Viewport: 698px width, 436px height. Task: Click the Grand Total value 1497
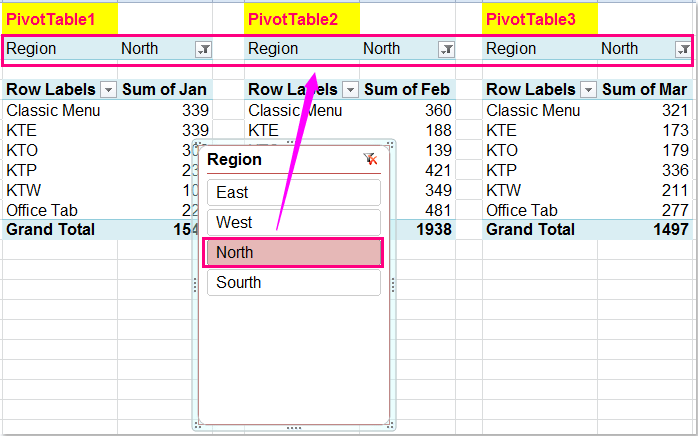click(645, 230)
